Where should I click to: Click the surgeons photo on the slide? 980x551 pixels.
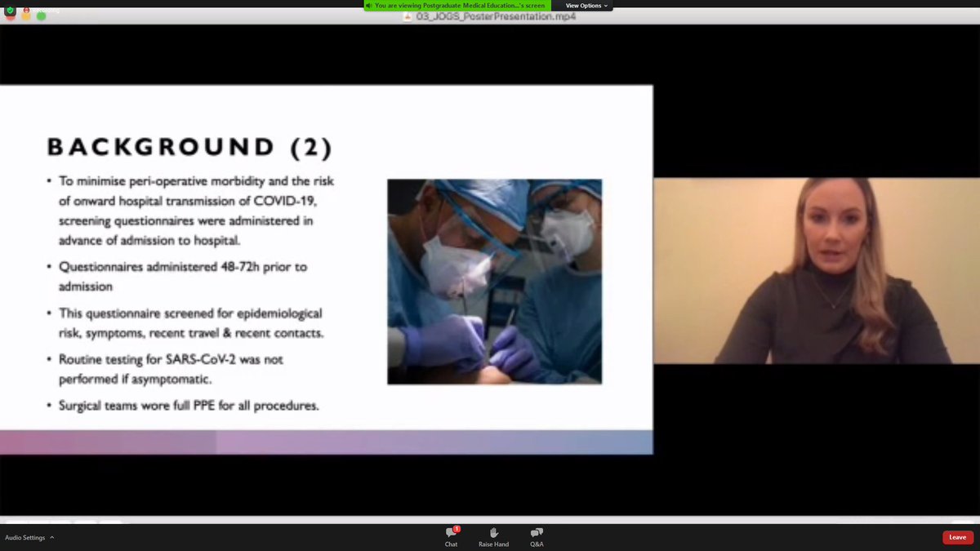tap(494, 282)
